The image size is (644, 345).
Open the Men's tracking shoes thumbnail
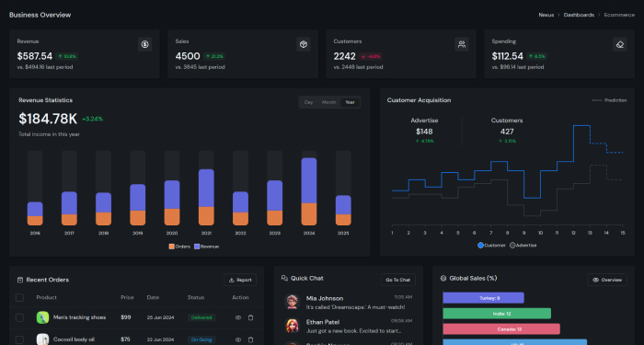42,317
